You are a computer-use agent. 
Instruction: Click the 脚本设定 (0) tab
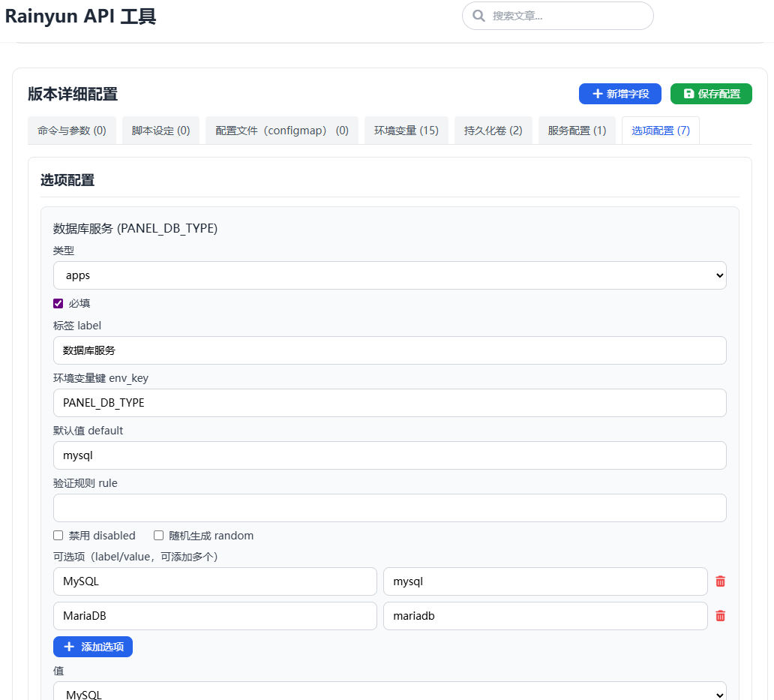160,131
